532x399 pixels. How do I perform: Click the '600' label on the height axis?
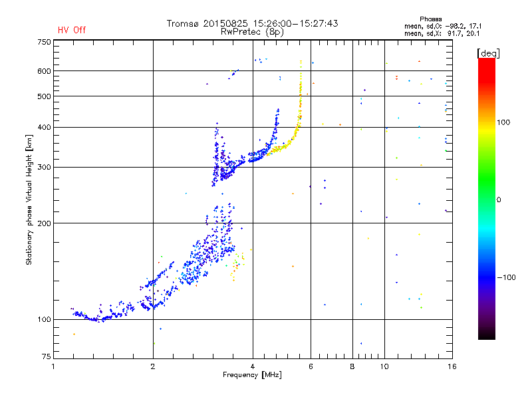pos(44,71)
